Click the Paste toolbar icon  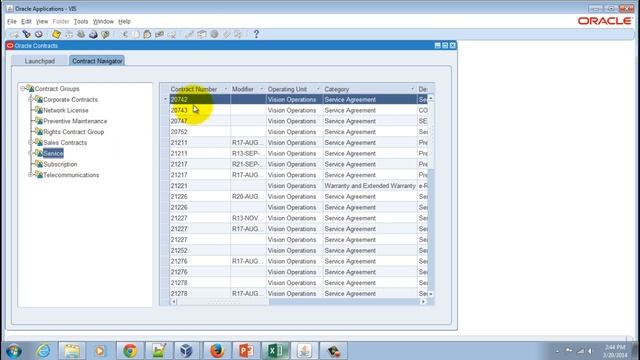[147, 34]
